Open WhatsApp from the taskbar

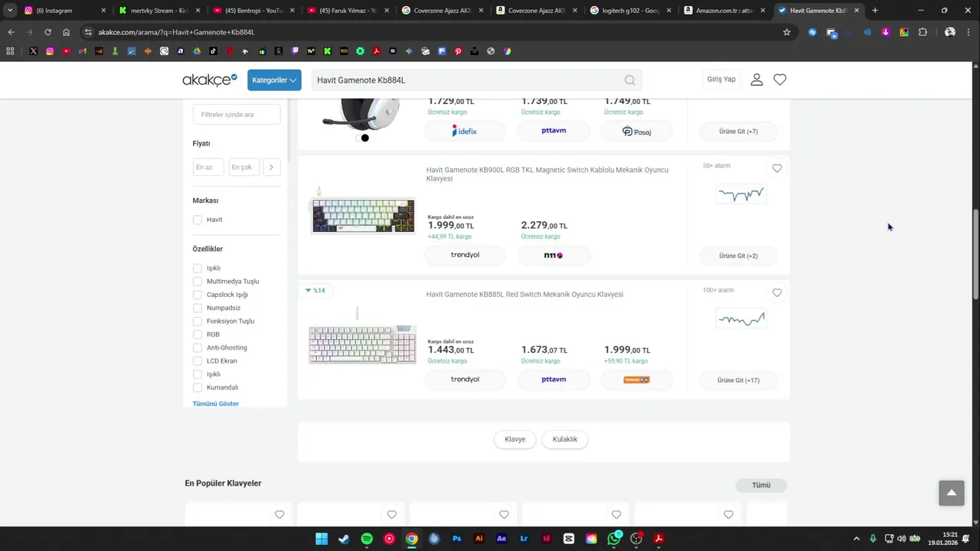coord(614,539)
